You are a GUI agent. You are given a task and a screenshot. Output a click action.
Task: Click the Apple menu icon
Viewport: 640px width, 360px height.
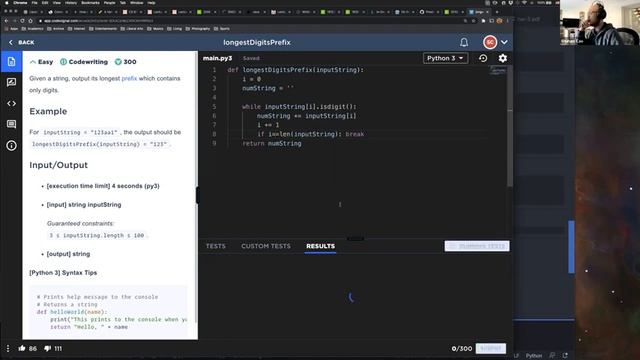pyautogui.click(x=7, y=2)
